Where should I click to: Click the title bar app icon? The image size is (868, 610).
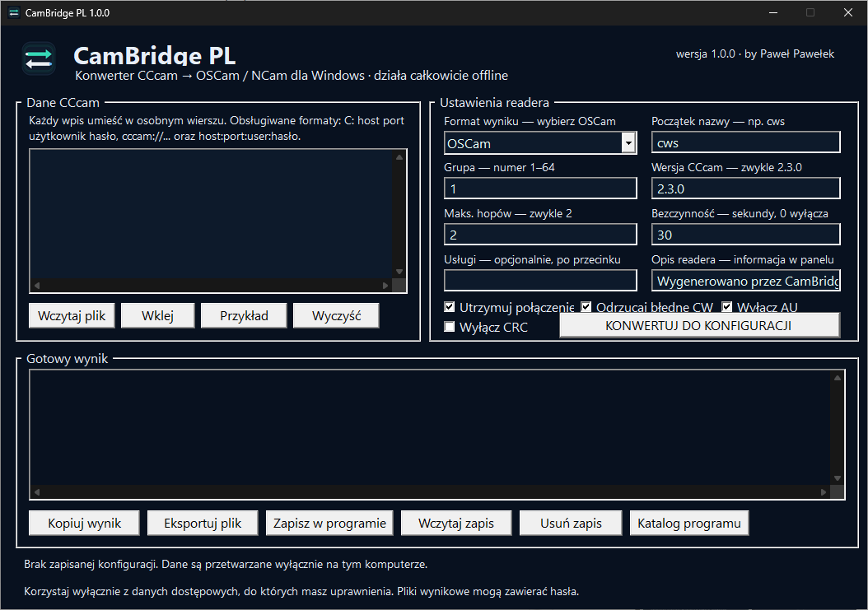pos(14,12)
